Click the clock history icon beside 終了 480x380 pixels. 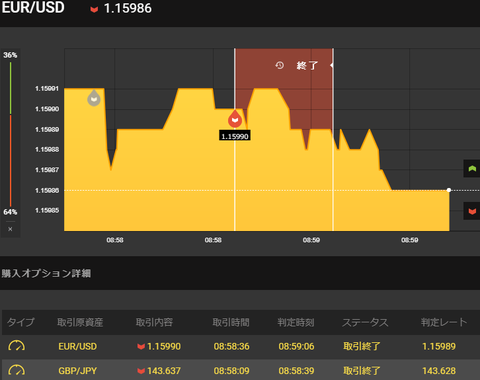tap(280, 65)
